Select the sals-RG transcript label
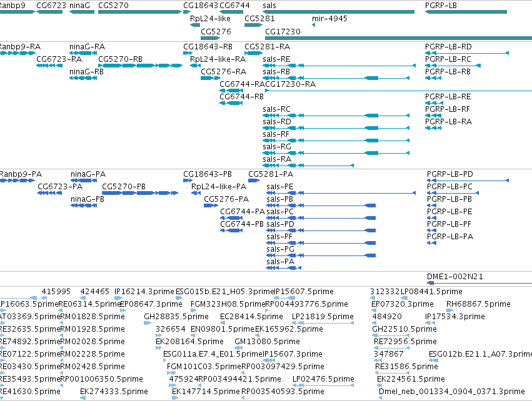The width and height of the screenshot is (532, 401). [277, 147]
